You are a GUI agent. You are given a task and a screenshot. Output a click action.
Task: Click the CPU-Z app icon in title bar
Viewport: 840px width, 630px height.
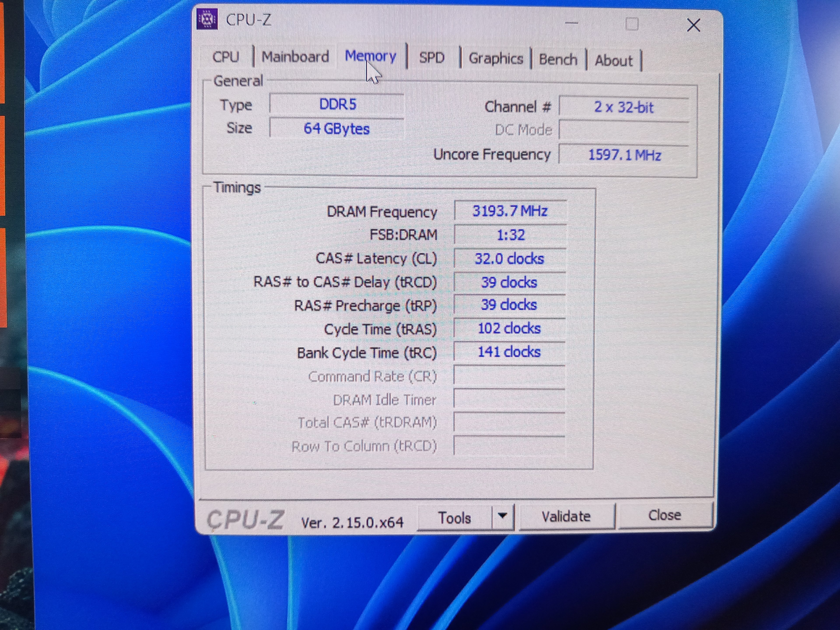207,19
